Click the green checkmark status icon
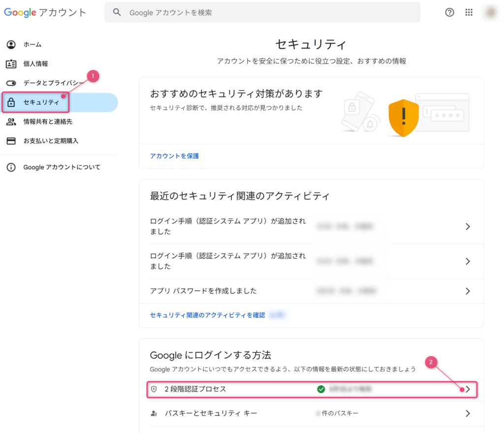 click(x=321, y=389)
